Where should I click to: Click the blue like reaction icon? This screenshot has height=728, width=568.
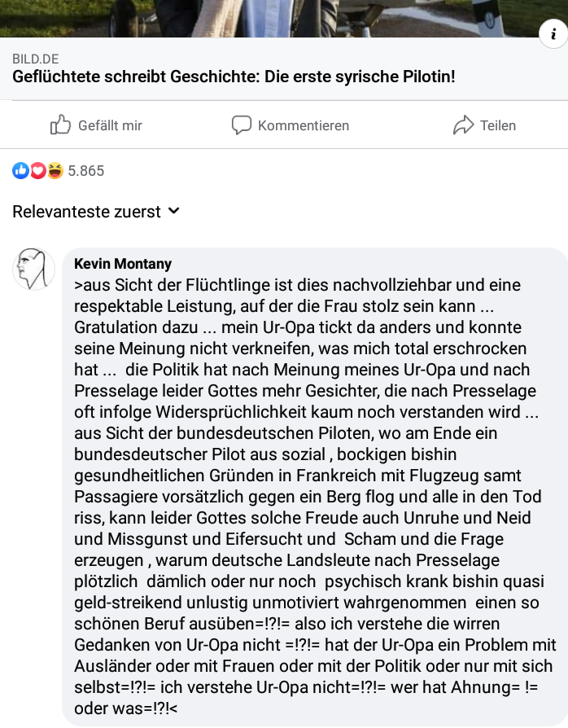[20, 171]
